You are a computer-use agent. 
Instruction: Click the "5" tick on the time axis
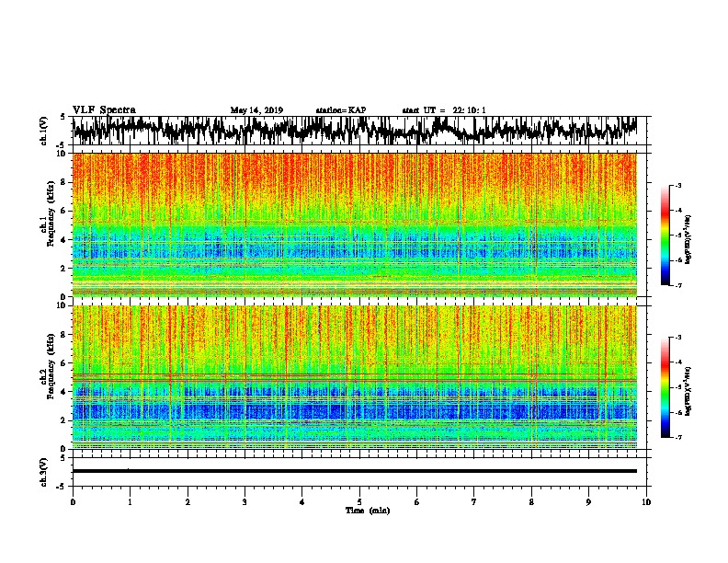coord(359,502)
